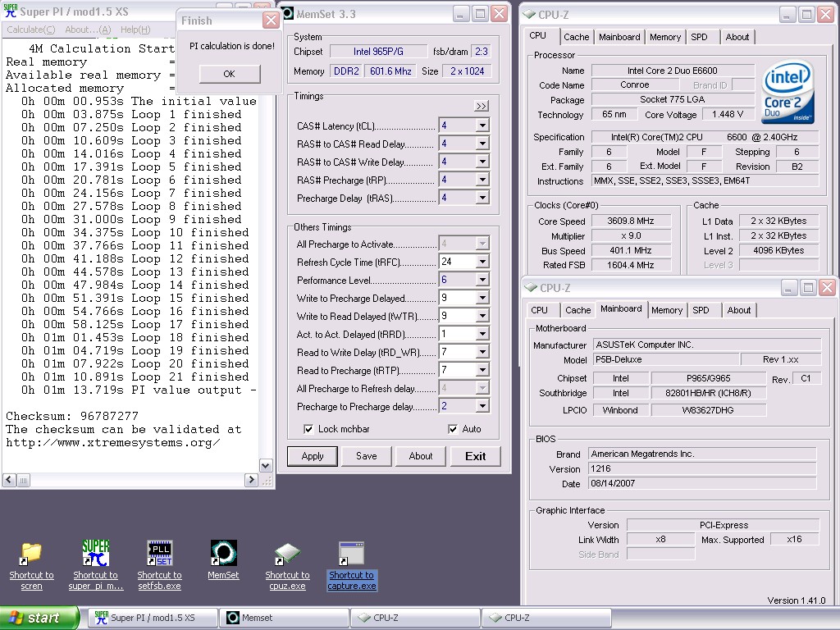The height and width of the screenshot is (630, 840).
Task: Open the 'Shortcut to scren' folder icon
Action: coord(31,554)
